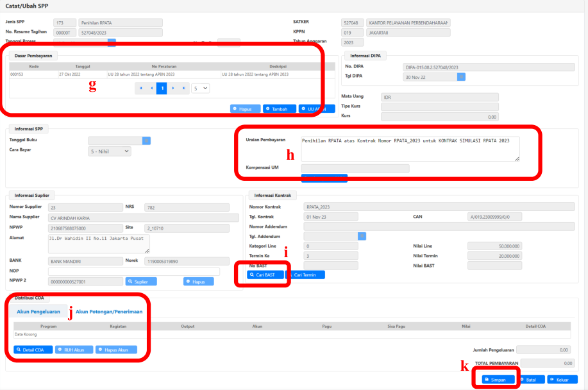Jump to last page of Dasar Pembayaran table
Viewport: 588px width, 390px height.
[185, 89]
